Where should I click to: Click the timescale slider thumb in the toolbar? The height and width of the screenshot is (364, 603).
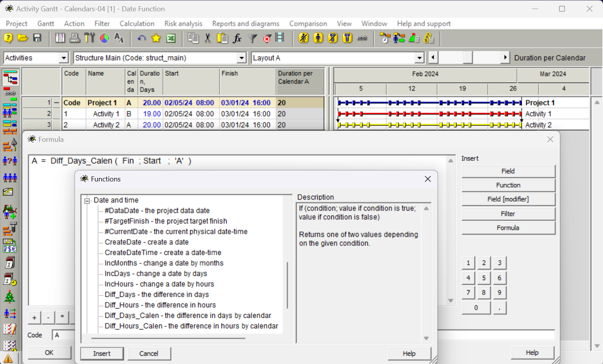(x=468, y=58)
